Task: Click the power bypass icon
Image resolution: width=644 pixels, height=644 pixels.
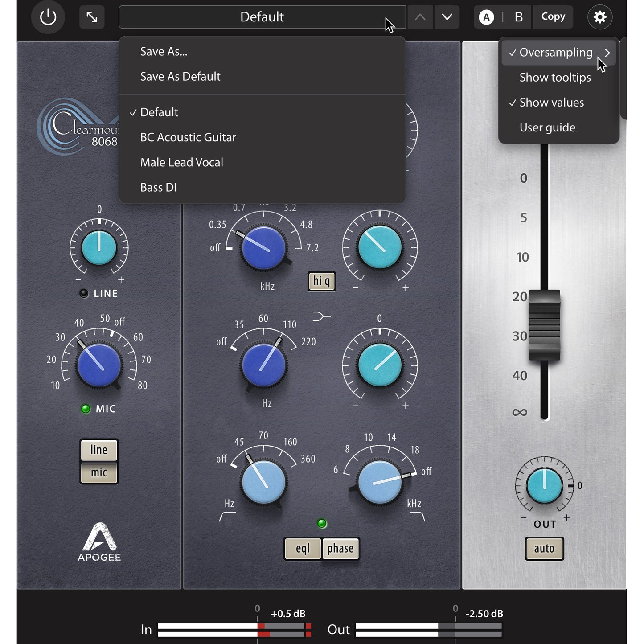Action: pos(48,17)
